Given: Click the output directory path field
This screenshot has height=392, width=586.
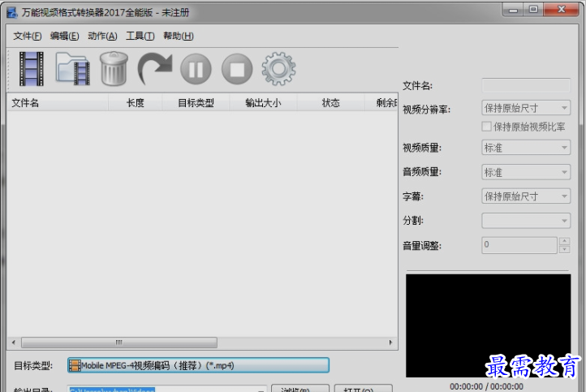Looking at the screenshot, I should [167, 389].
